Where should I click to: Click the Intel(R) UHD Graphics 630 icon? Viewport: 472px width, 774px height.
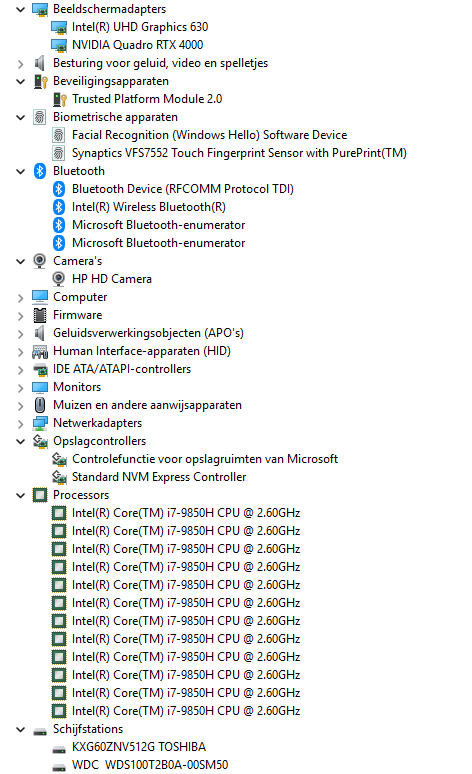click(59, 27)
